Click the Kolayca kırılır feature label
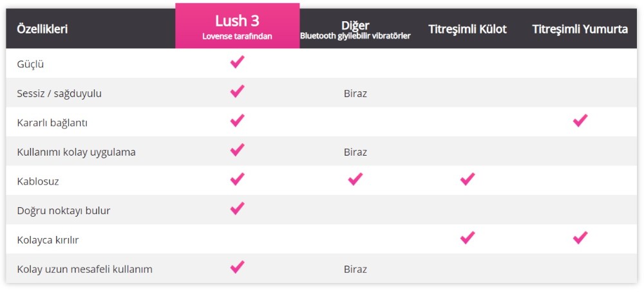This screenshot has width=644, height=292. 48,240
